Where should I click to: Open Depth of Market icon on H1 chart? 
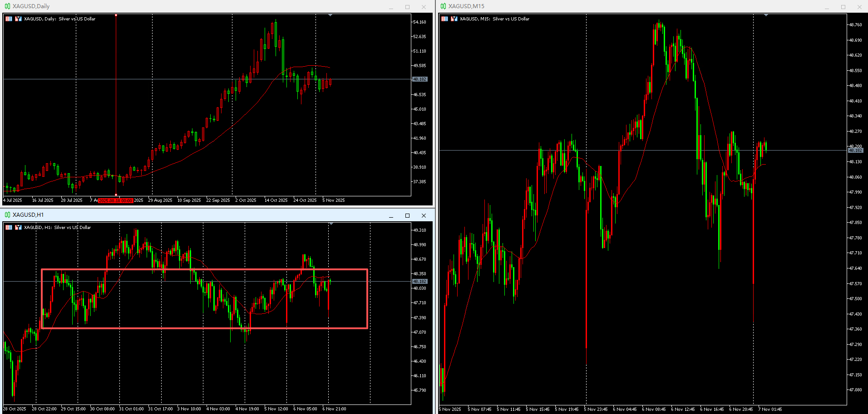click(x=18, y=228)
